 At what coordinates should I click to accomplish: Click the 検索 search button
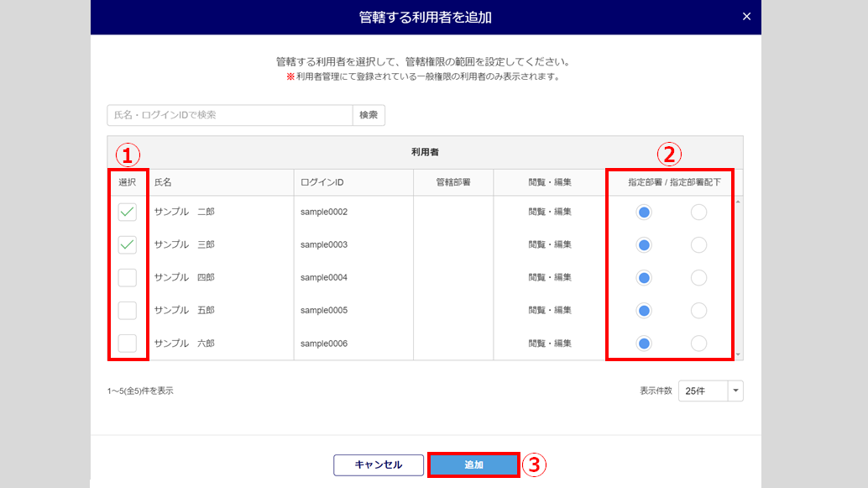point(369,115)
